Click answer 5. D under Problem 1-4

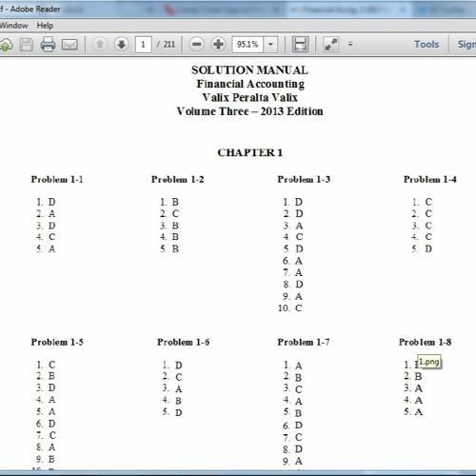[422, 248]
